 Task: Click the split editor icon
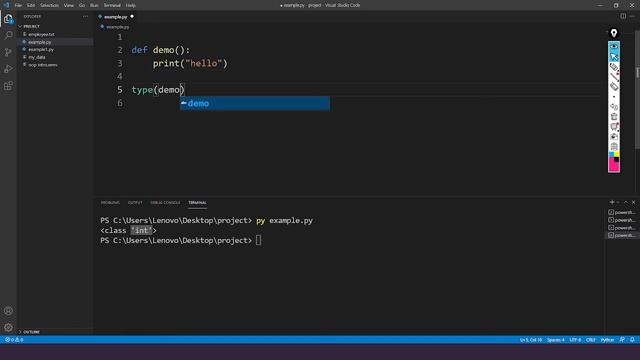(623, 16)
